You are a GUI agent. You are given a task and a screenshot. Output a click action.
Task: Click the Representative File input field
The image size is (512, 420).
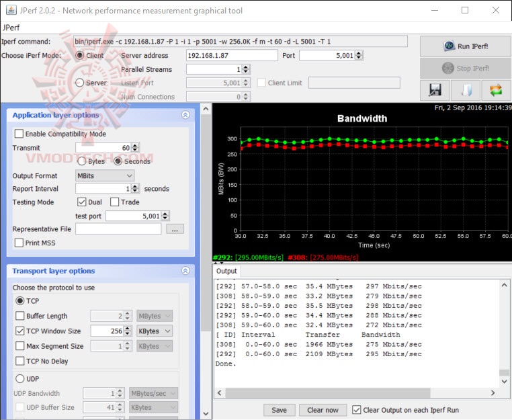click(x=118, y=229)
